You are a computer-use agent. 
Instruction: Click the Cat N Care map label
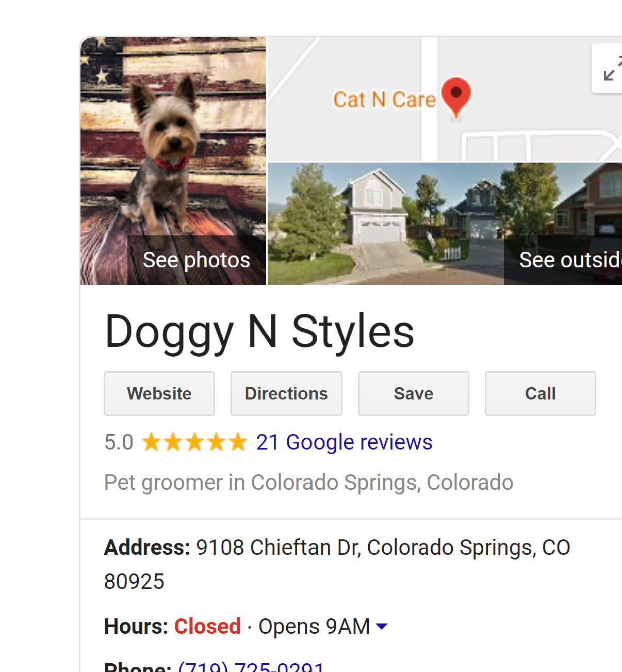click(385, 100)
